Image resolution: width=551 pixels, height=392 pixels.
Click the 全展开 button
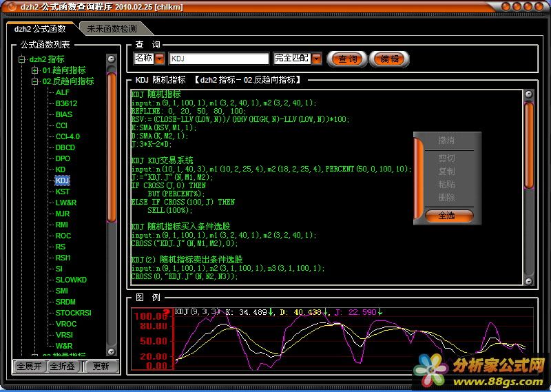(x=29, y=367)
